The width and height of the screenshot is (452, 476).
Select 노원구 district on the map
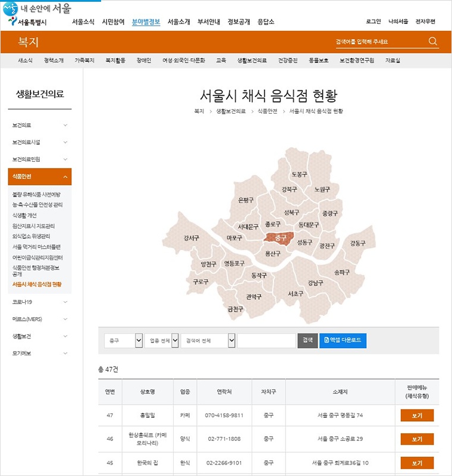pyautogui.click(x=322, y=189)
